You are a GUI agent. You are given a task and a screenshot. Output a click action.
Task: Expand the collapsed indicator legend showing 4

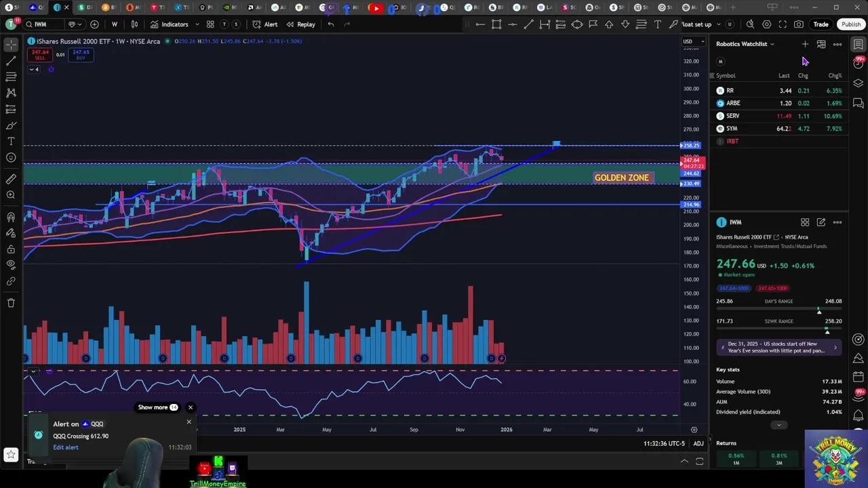[x=35, y=69]
